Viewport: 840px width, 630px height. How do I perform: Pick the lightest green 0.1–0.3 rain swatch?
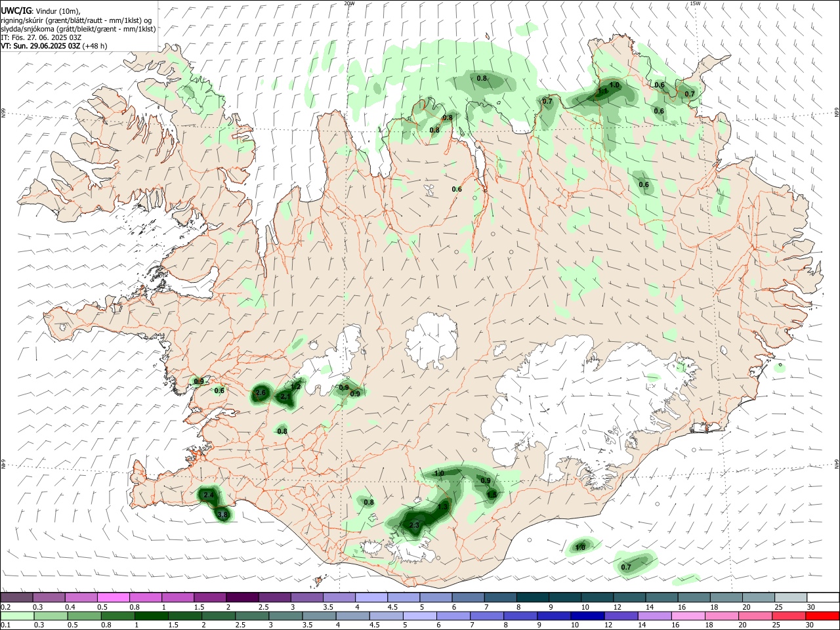click(x=17, y=616)
